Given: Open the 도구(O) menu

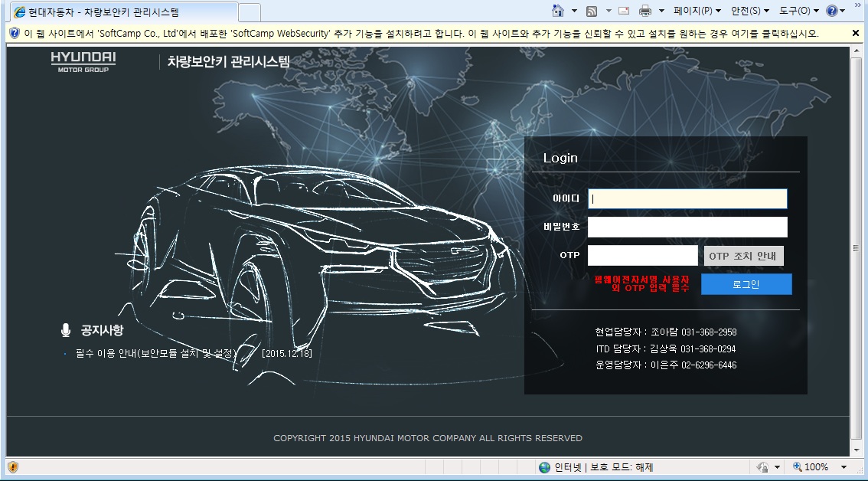Looking at the screenshot, I should click(799, 11).
